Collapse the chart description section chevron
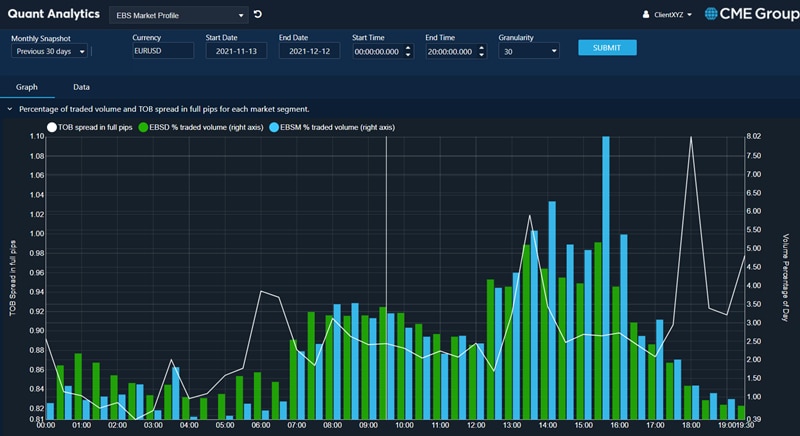This screenshot has height=436, width=800. click(x=9, y=109)
